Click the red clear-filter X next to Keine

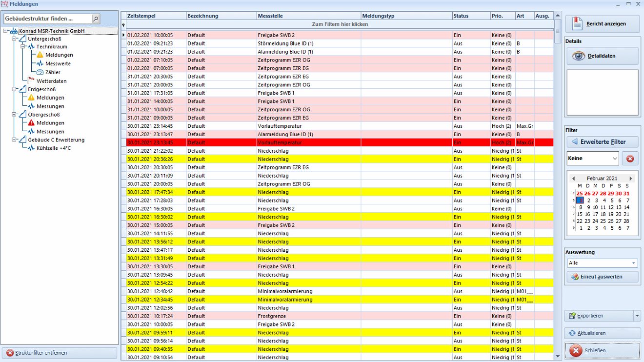pyautogui.click(x=630, y=159)
